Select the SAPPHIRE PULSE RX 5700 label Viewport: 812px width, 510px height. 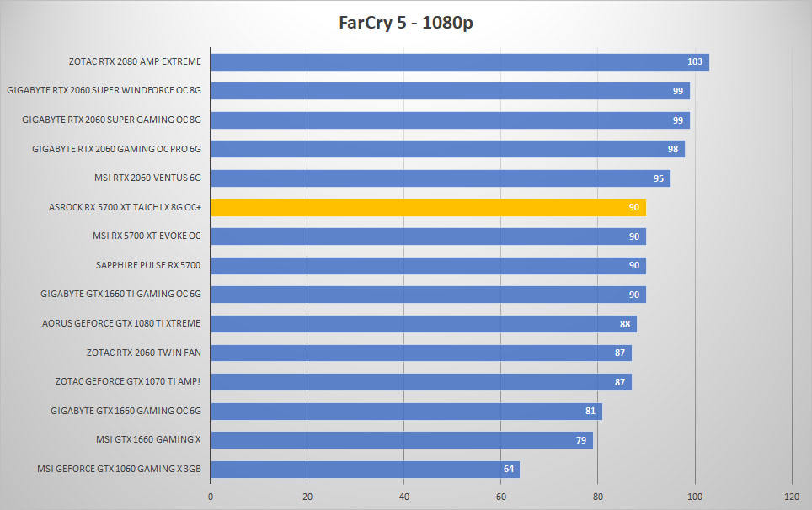(x=148, y=265)
